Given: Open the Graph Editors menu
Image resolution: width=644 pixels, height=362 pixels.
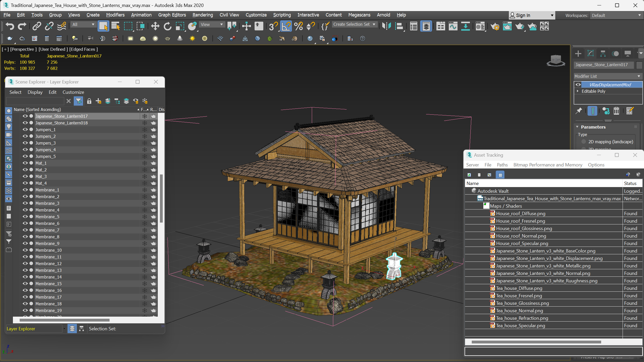Looking at the screenshot, I should (172, 15).
